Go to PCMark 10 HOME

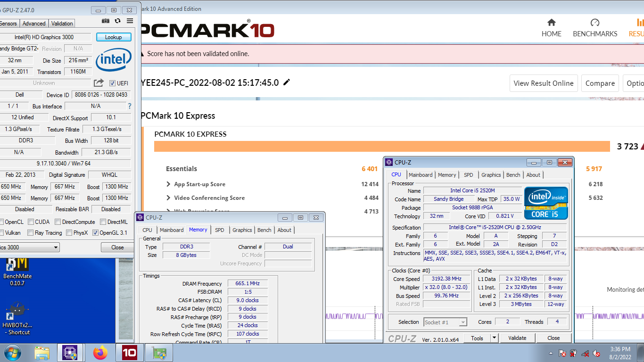point(551,28)
